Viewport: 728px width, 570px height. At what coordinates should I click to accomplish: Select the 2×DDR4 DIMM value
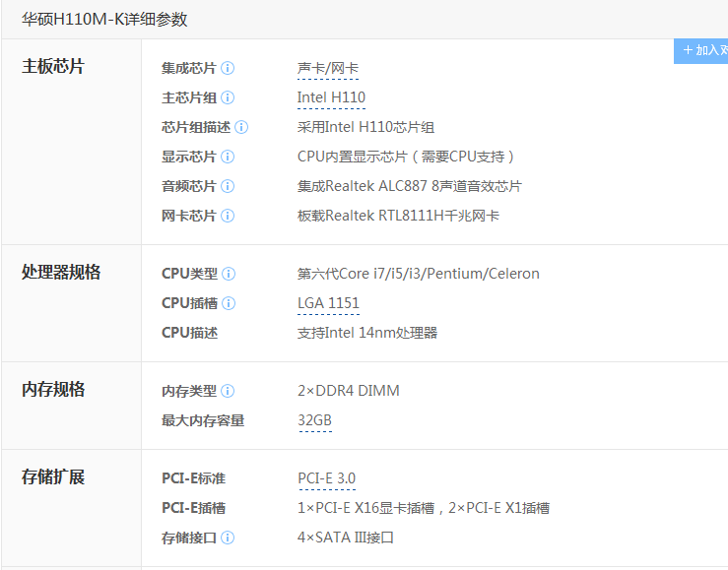pos(348,391)
